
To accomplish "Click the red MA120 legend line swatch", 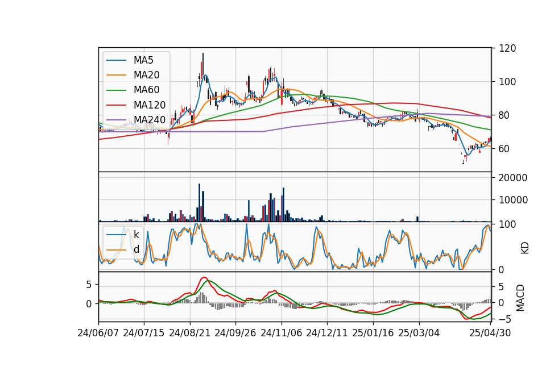I will (116, 105).
